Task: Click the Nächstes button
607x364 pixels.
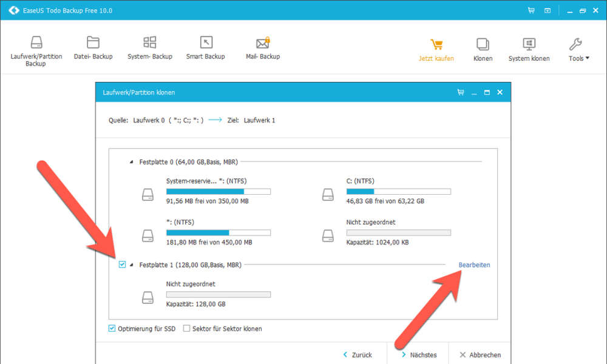Action: (419, 355)
